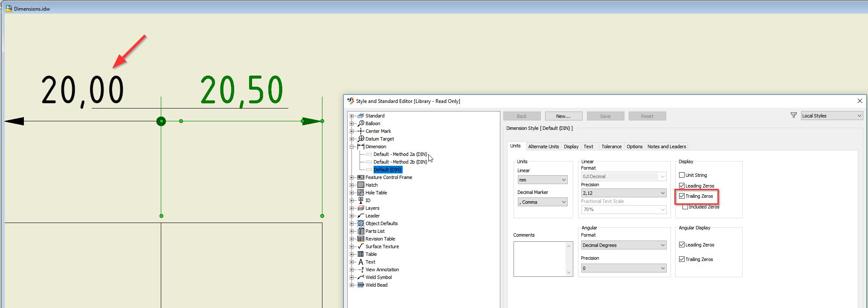The image size is (868, 308).
Task: Click the New... button
Action: pyautogui.click(x=563, y=116)
